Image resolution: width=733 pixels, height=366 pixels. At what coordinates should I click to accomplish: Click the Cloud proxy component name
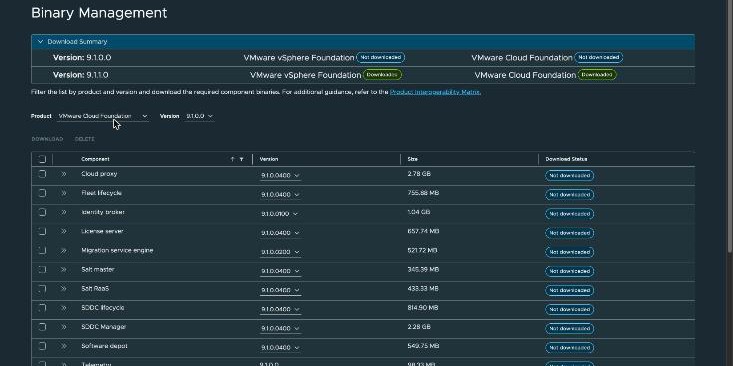(99, 174)
